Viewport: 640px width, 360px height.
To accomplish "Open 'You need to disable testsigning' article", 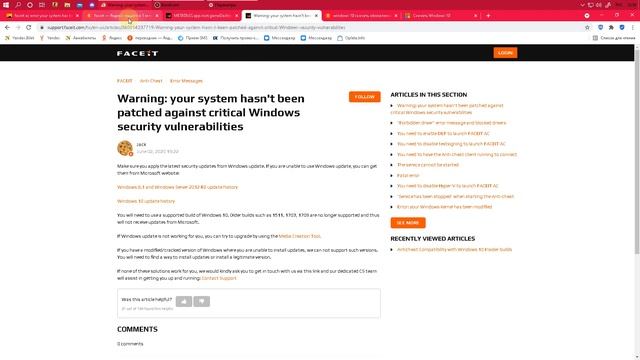I will (451, 144).
